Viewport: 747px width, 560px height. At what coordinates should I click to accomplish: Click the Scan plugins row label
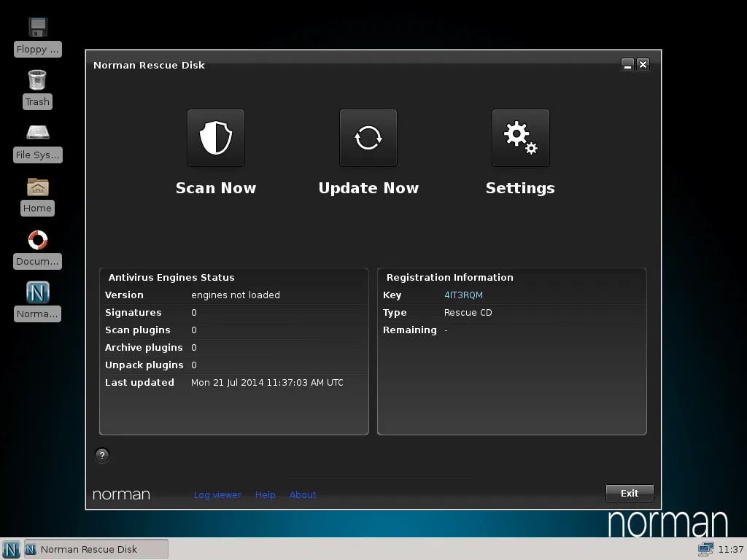point(138,330)
